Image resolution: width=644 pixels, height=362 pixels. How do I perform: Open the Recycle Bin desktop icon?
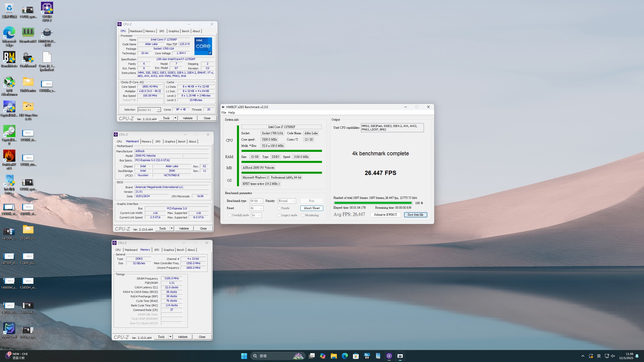click(x=9, y=11)
